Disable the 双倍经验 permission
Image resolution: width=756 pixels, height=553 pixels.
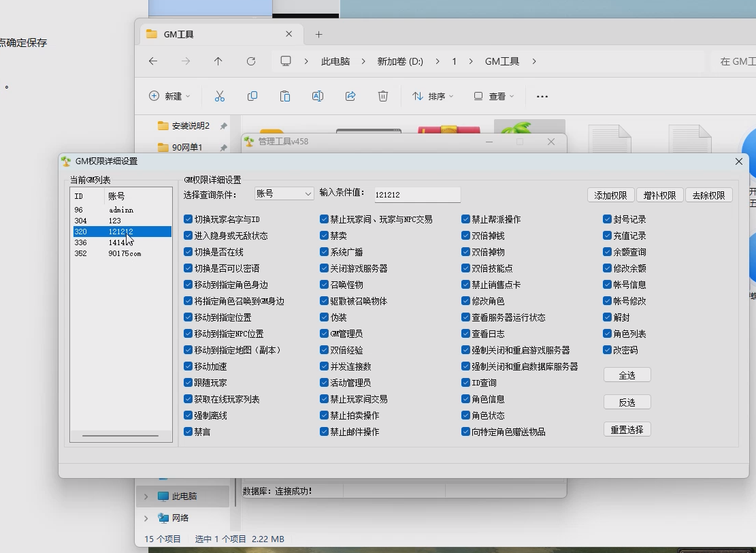pyautogui.click(x=323, y=349)
